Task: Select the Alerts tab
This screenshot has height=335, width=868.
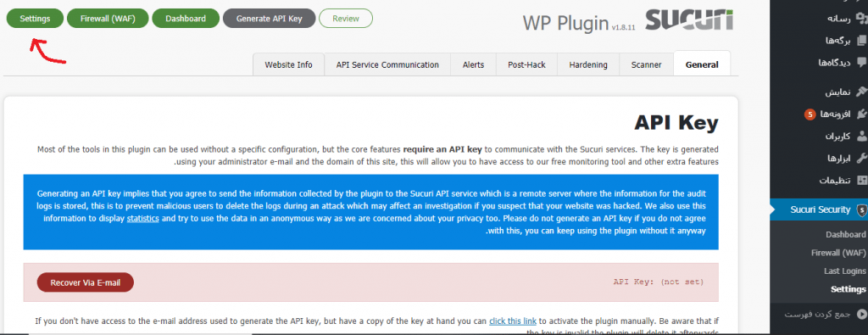Action: click(x=473, y=64)
